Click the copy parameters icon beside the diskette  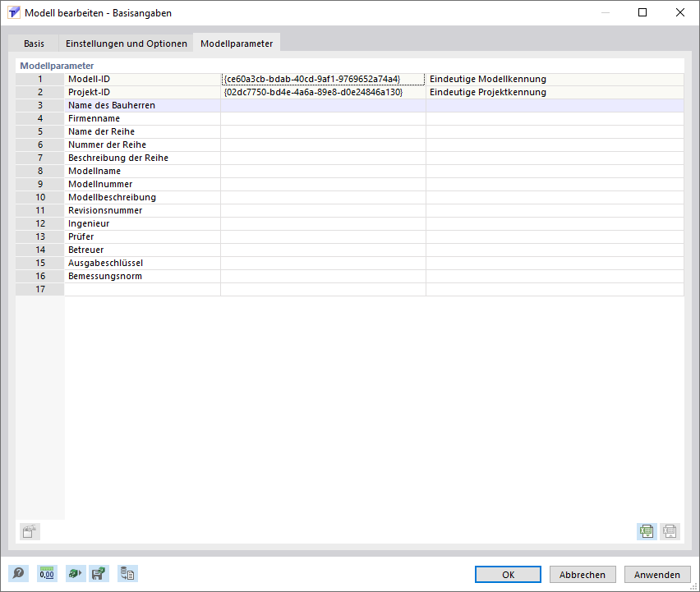click(127, 573)
